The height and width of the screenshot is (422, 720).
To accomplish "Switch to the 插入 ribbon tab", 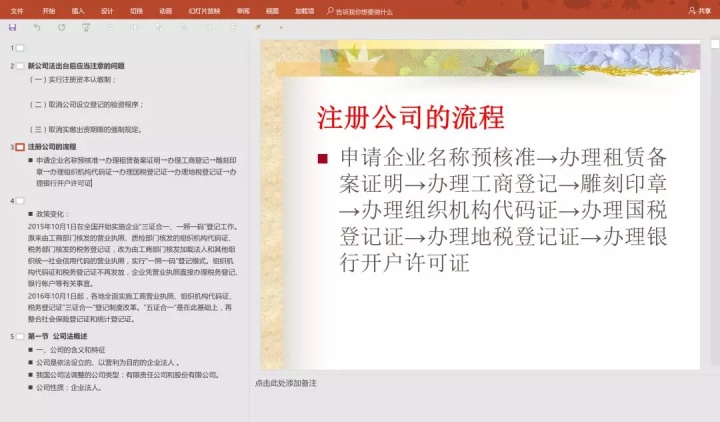I will point(78,11).
